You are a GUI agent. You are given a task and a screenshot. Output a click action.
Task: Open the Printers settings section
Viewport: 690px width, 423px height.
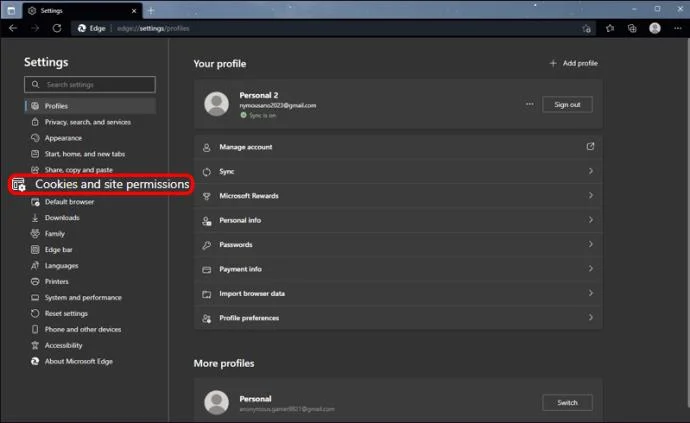[x=56, y=281]
